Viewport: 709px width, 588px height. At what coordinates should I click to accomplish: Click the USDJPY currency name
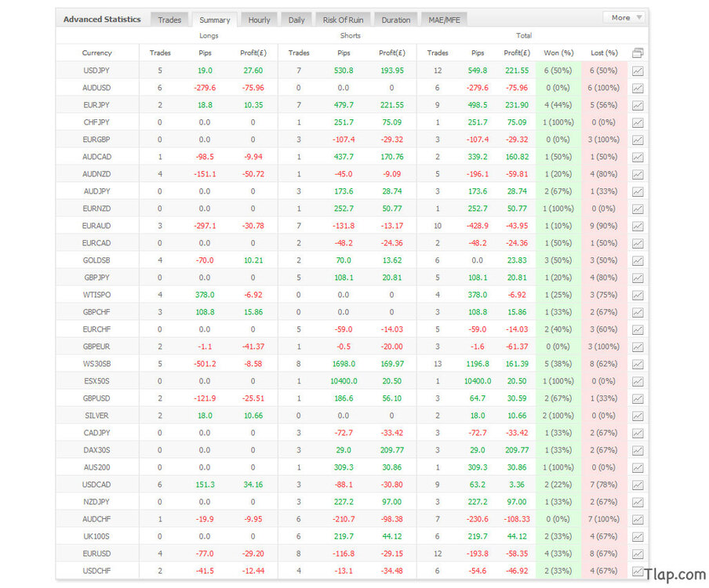coord(96,71)
